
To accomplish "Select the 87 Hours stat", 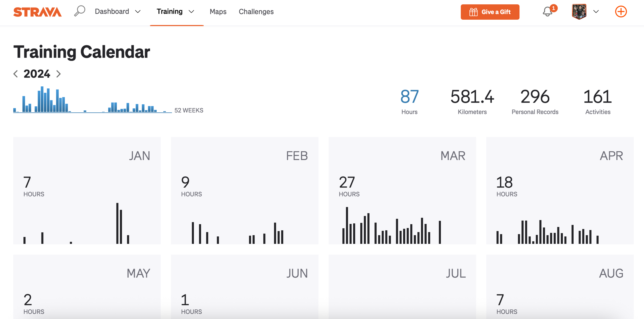I will pos(409,102).
